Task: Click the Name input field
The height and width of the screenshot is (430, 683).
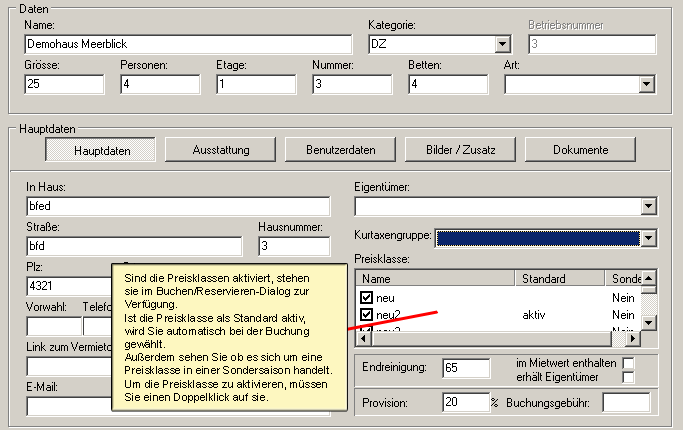Action: [187, 44]
